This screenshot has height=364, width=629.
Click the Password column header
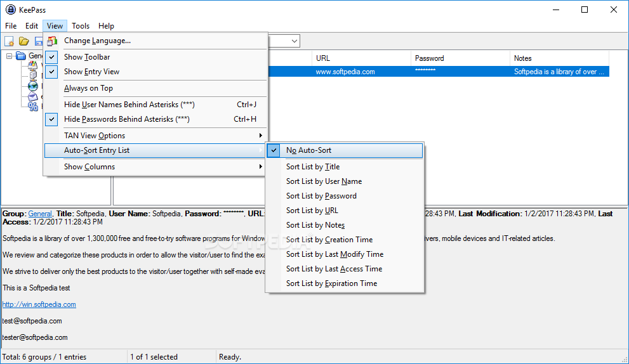tap(460, 58)
